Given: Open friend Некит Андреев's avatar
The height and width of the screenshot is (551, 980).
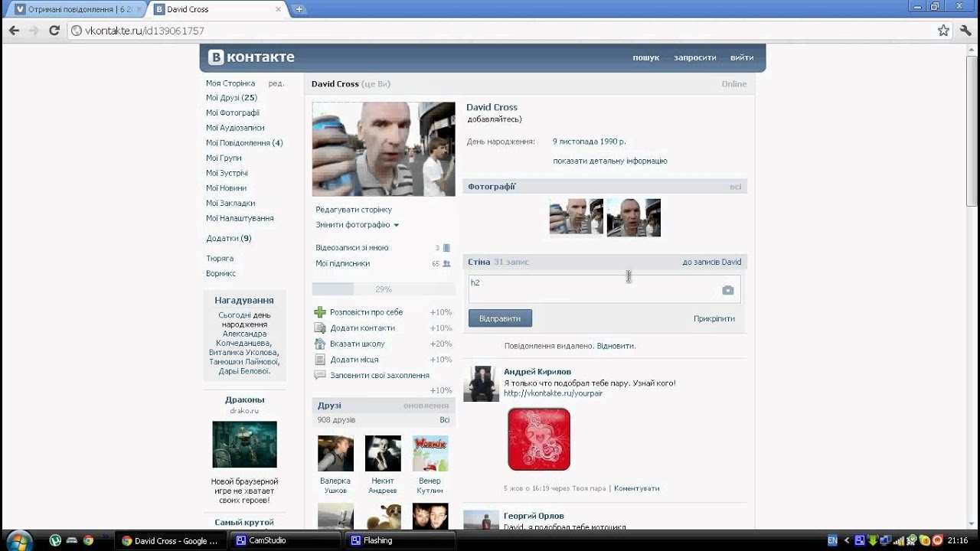Looking at the screenshot, I should (383, 453).
